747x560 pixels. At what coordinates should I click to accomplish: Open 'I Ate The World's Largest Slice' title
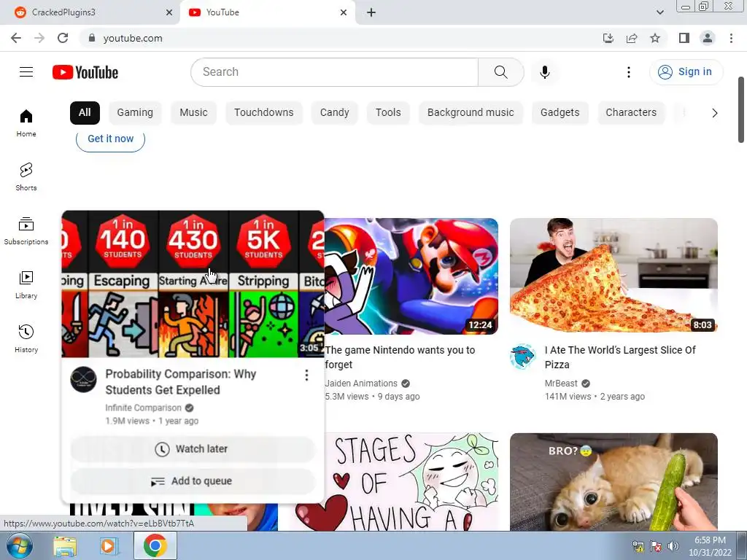[620, 357]
